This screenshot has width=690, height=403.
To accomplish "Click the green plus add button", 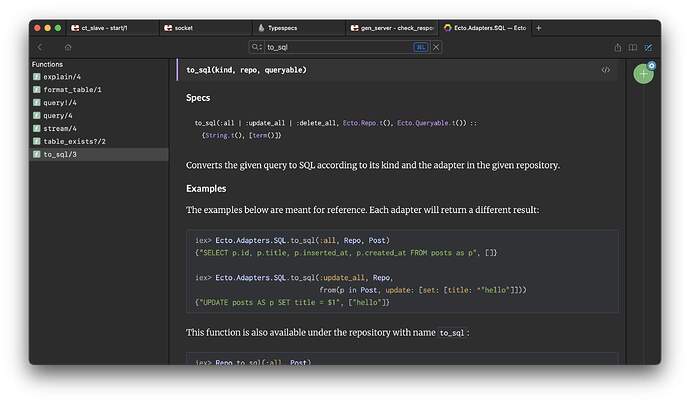I will pyautogui.click(x=643, y=74).
